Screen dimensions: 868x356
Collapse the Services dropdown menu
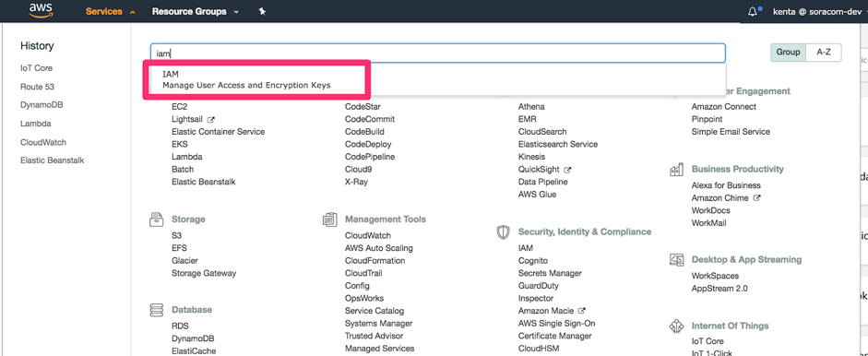pos(110,11)
